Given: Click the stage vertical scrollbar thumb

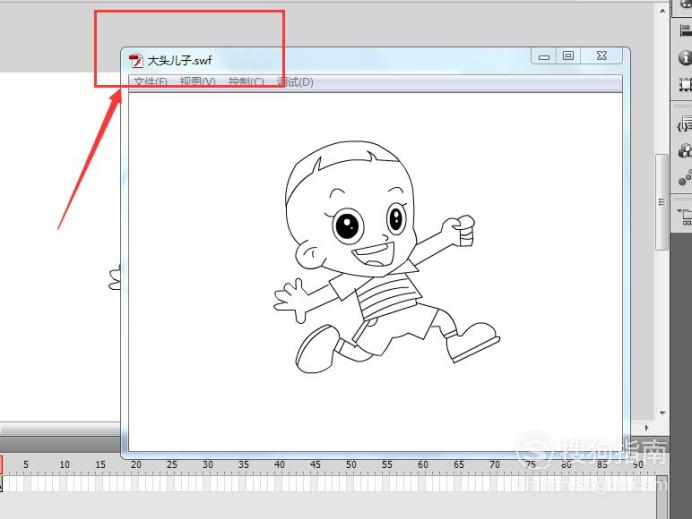Looking at the screenshot, I should (662, 203).
